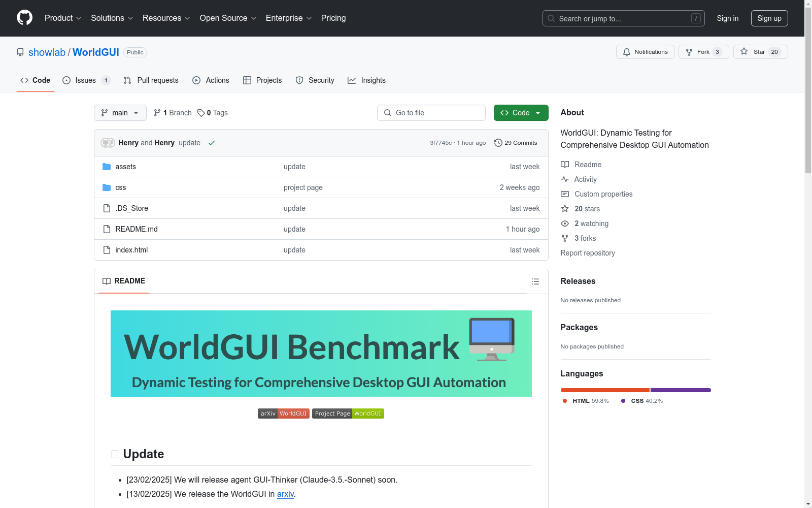
Task: Switch to the Insights tab
Action: pos(366,80)
